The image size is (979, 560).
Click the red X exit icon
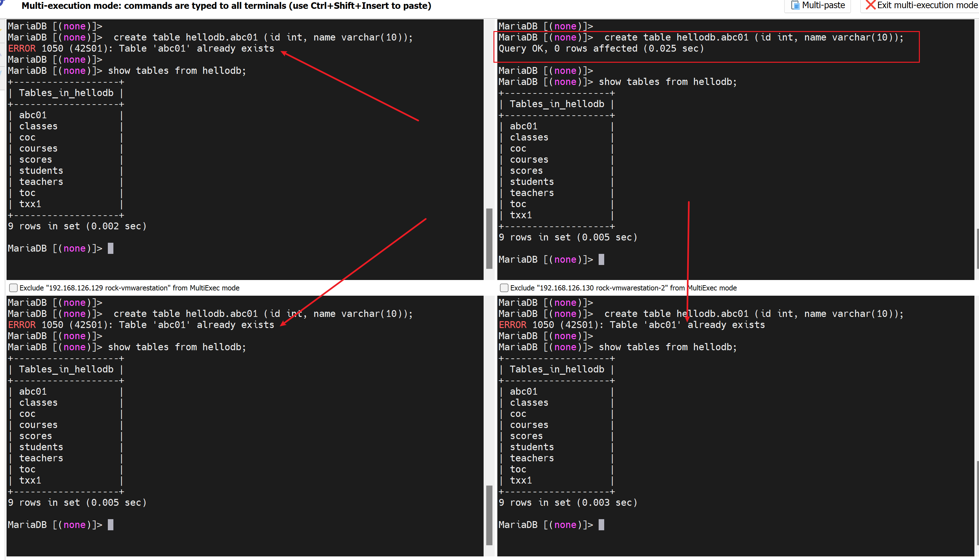coord(870,5)
